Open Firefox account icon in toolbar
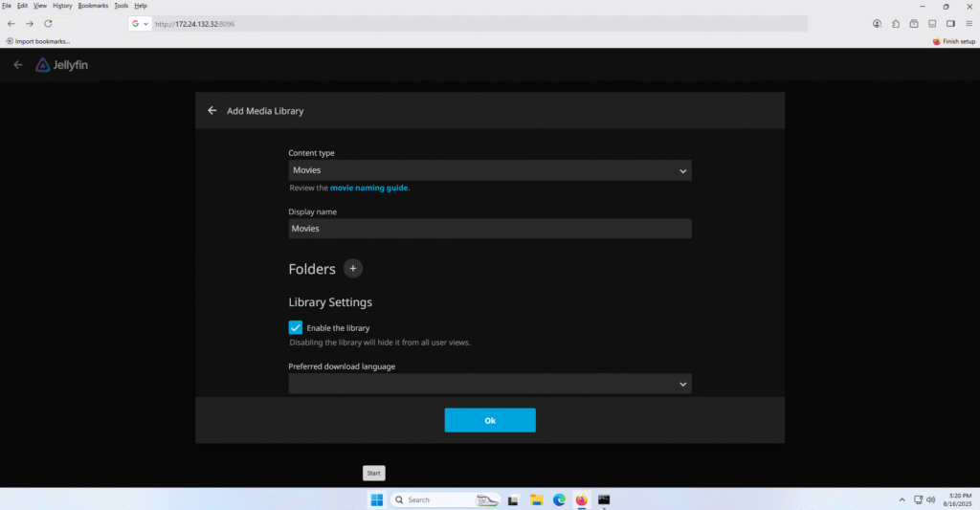This screenshot has width=980, height=510. click(878, 24)
